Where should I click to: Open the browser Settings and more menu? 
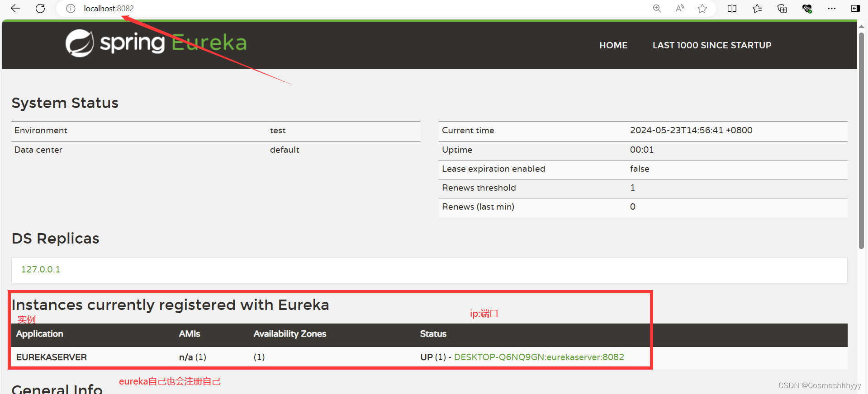831,9
